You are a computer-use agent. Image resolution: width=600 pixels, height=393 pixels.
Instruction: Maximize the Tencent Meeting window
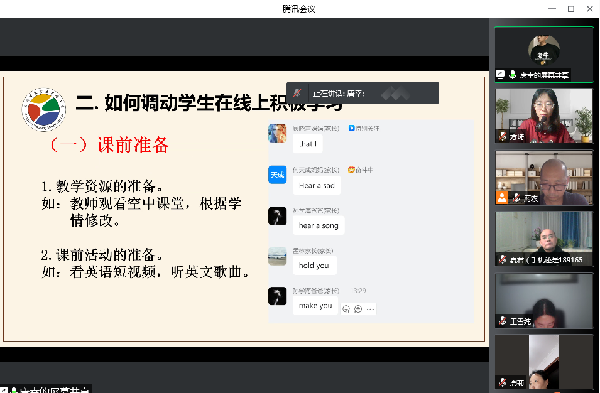point(571,9)
